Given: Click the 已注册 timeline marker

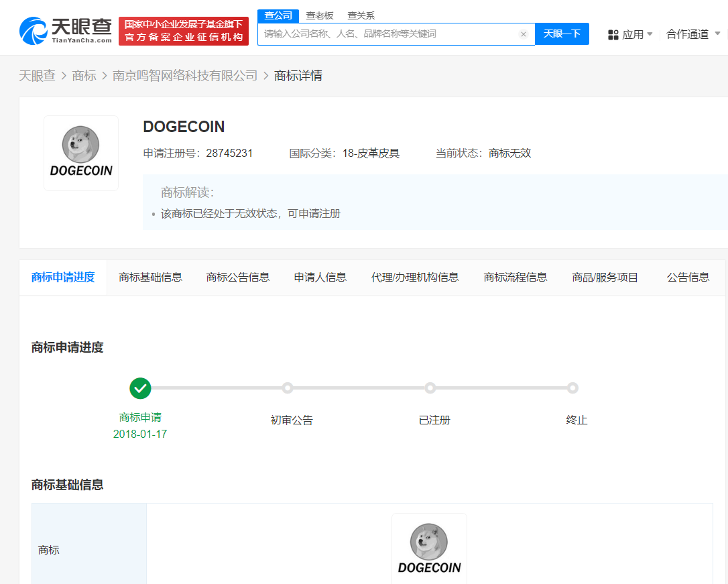Looking at the screenshot, I should tap(430, 388).
